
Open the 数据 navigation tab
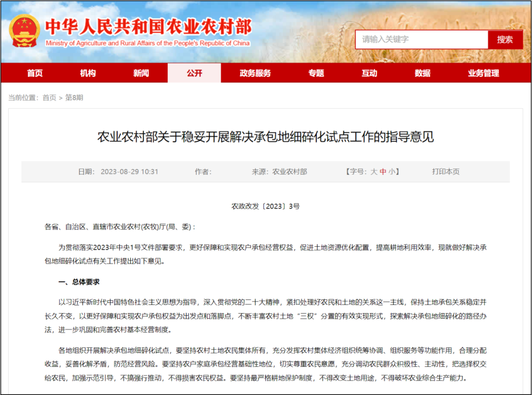coord(423,73)
